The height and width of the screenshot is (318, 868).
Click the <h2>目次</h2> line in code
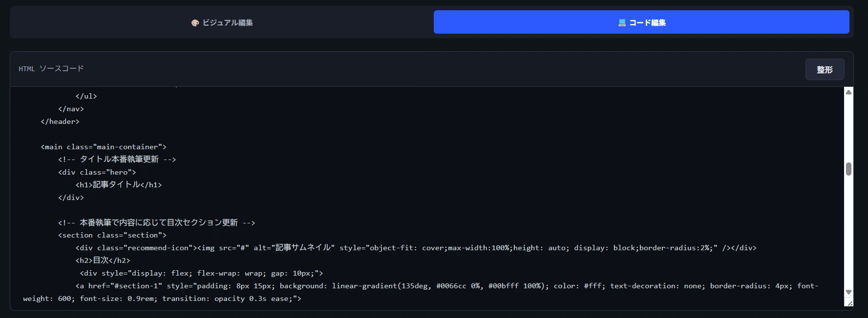103,260
